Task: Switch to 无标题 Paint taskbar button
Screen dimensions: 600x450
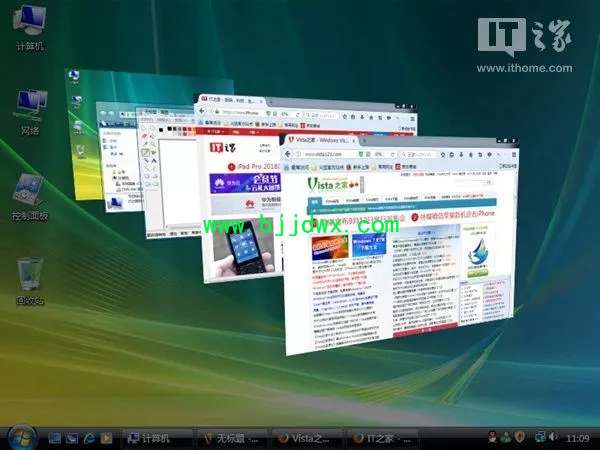Action: click(x=232, y=438)
